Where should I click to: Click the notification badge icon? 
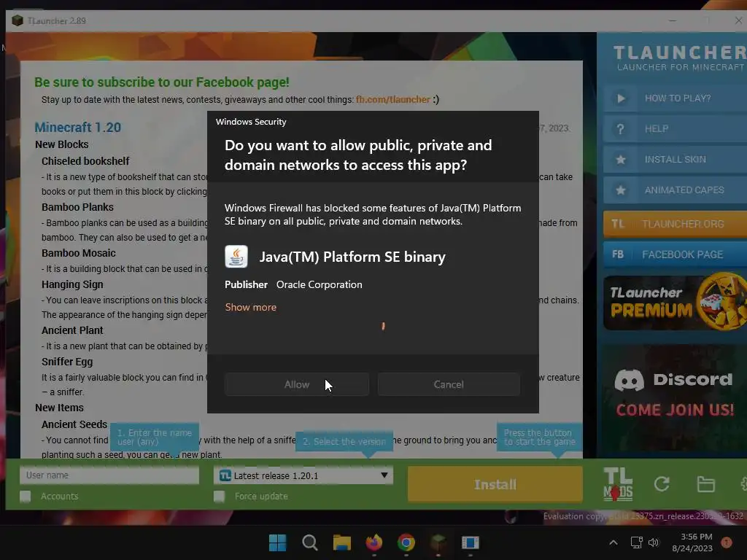click(x=727, y=542)
